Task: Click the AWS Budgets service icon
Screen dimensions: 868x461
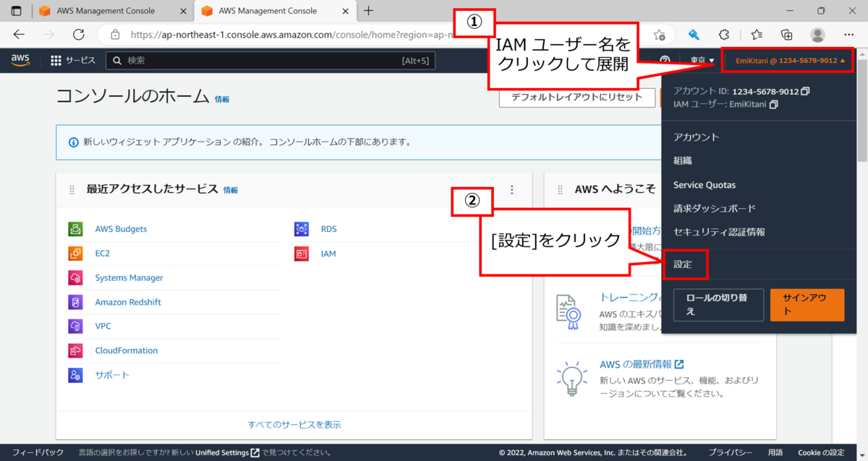Action: 75,229
